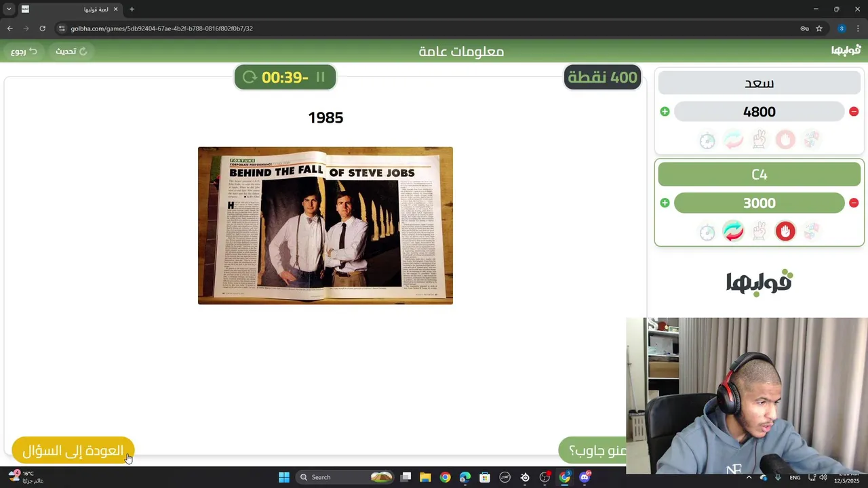The image size is (868, 488).
Task: Open Task View from taskbar
Action: (406, 477)
